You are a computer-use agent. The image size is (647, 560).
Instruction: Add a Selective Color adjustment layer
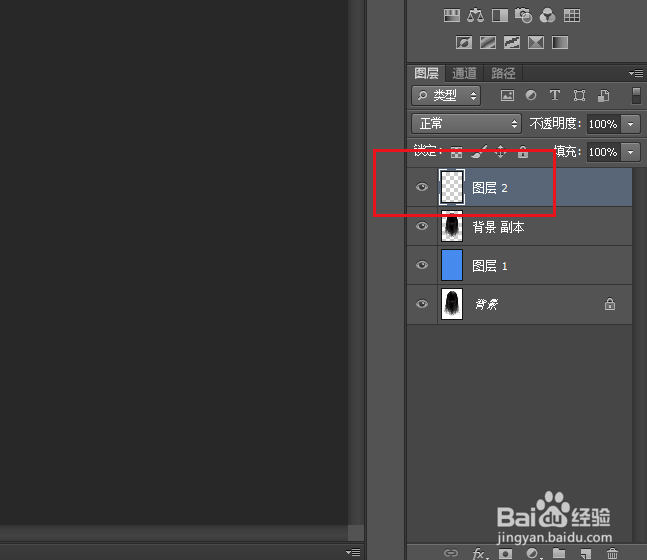pyautogui.click(x=536, y=43)
